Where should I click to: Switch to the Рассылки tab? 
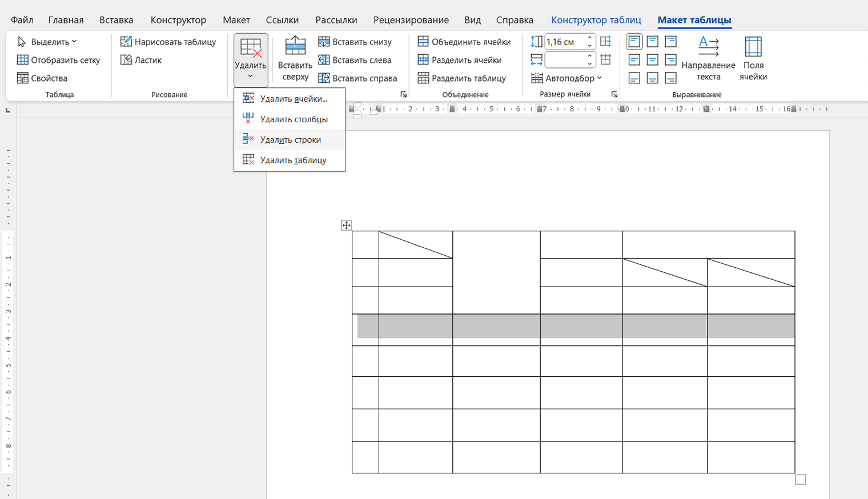[x=336, y=20]
